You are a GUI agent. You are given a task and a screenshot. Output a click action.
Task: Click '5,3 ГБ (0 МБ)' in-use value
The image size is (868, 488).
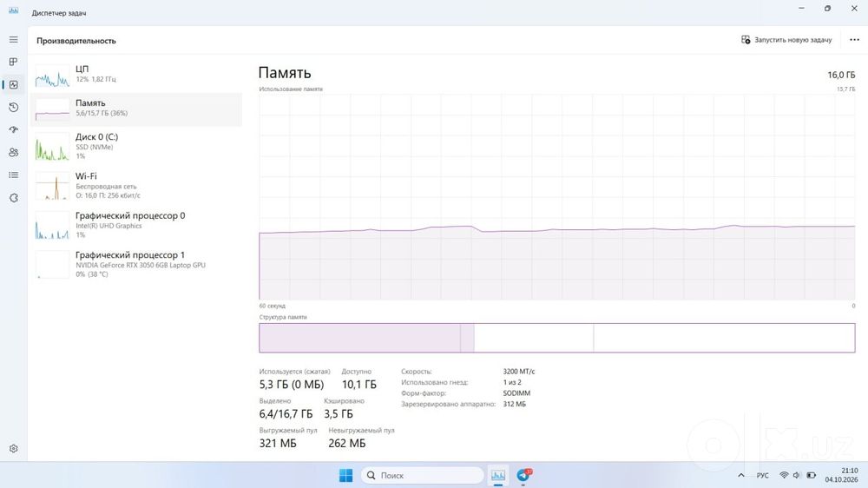point(291,385)
